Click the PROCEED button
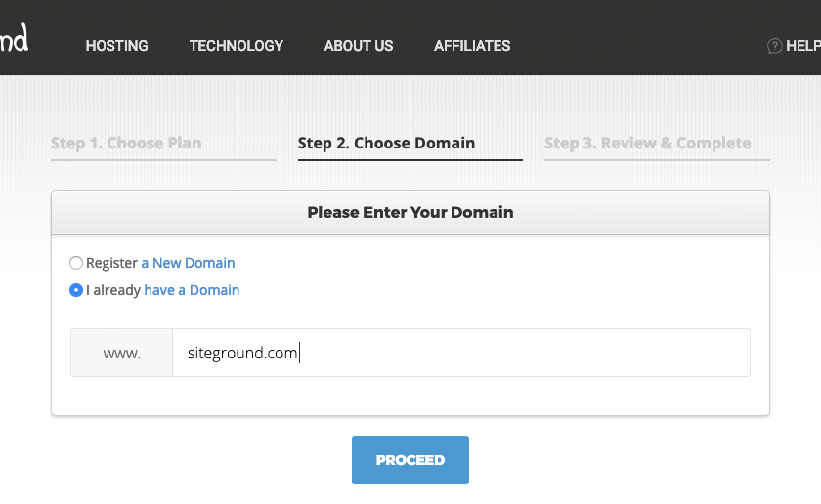Image resolution: width=821 pixels, height=504 pixels. pyautogui.click(x=410, y=460)
